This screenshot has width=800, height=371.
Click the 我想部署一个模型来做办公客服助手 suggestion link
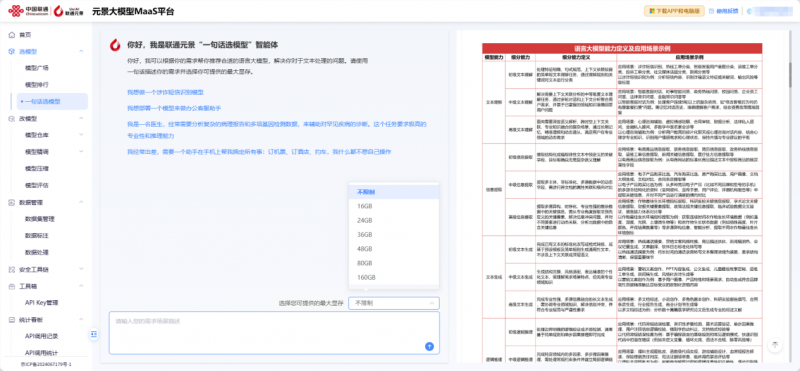click(174, 108)
